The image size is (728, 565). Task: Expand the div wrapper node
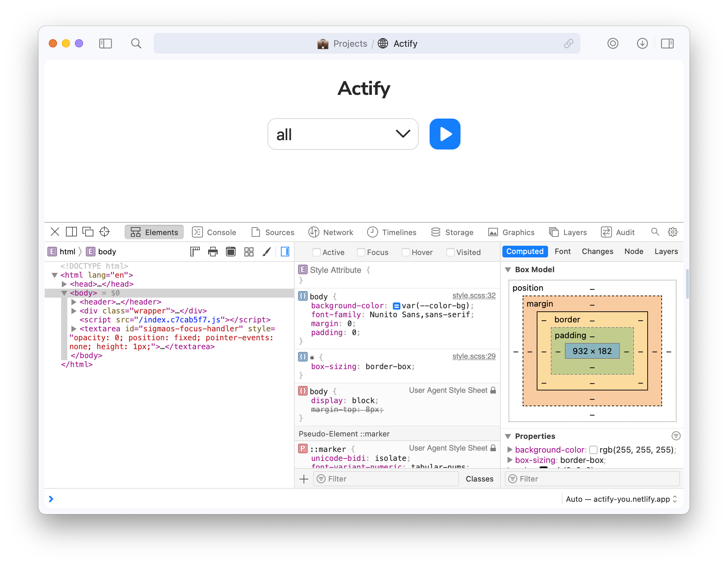pyautogui.click(x=73, y=311)
